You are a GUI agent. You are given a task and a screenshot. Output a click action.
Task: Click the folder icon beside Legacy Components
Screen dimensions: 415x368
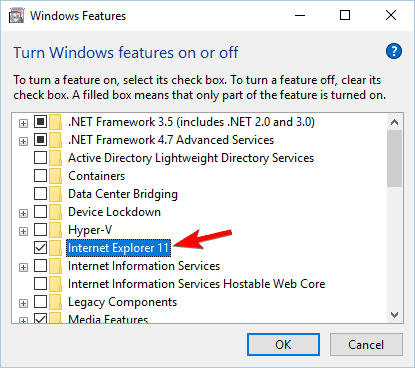[x=55, y=302]
